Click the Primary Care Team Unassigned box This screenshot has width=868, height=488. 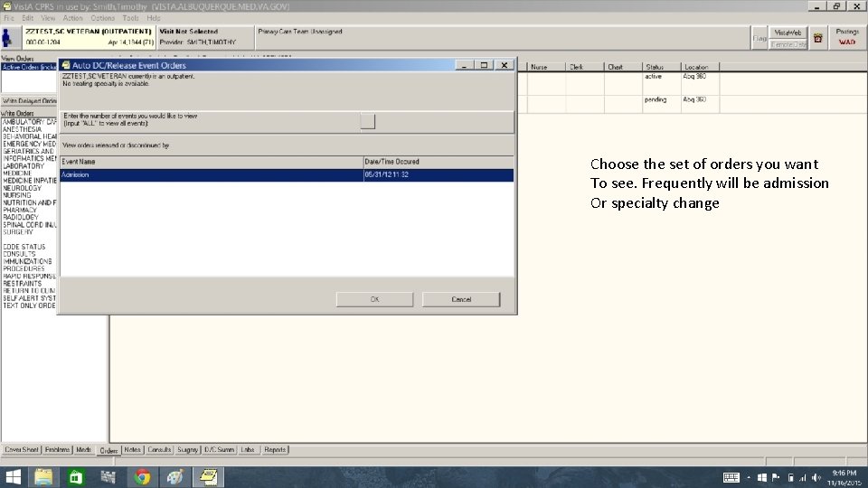pos(501,37)
